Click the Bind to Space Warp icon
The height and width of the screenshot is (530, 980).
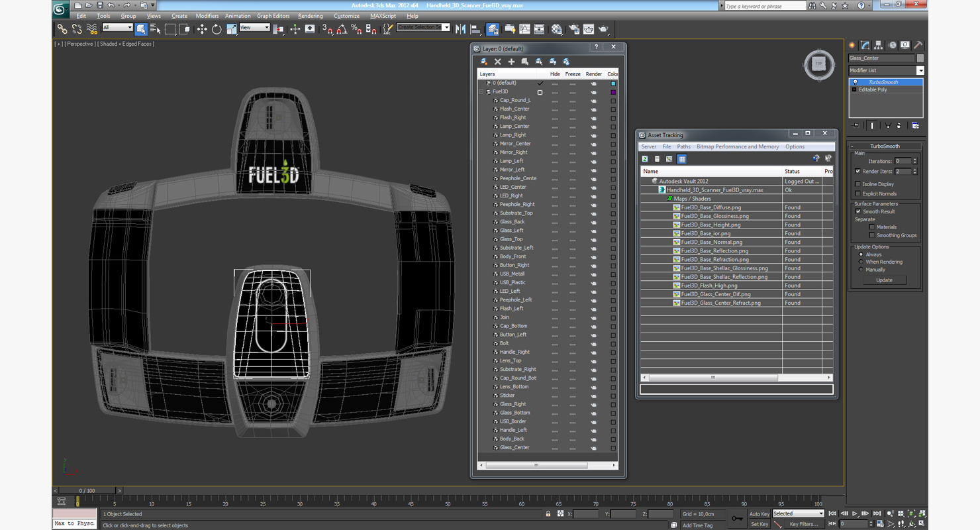[92, 29]
